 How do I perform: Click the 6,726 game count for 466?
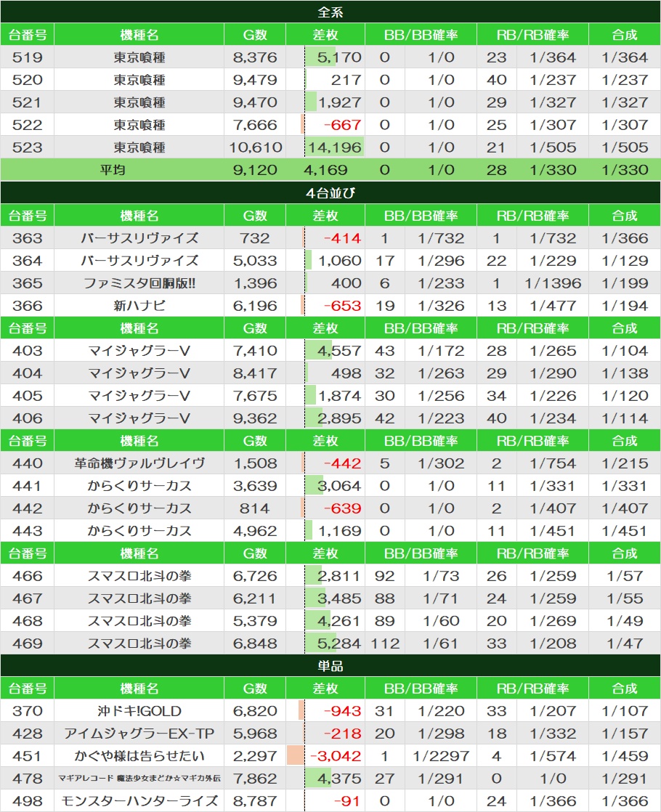pyautogui.click(x=255, y=576)
